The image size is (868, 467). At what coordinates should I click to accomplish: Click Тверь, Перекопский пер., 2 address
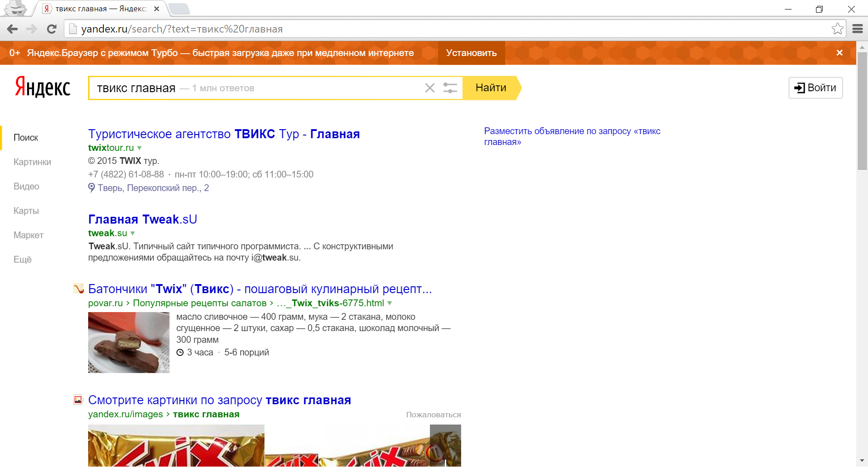[153, 188]
